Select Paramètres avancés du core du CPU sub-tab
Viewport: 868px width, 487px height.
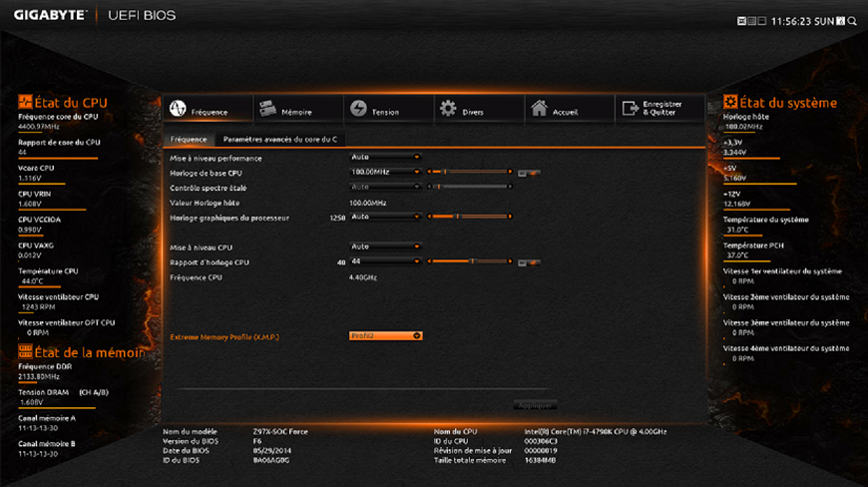(x=280, y=140)
